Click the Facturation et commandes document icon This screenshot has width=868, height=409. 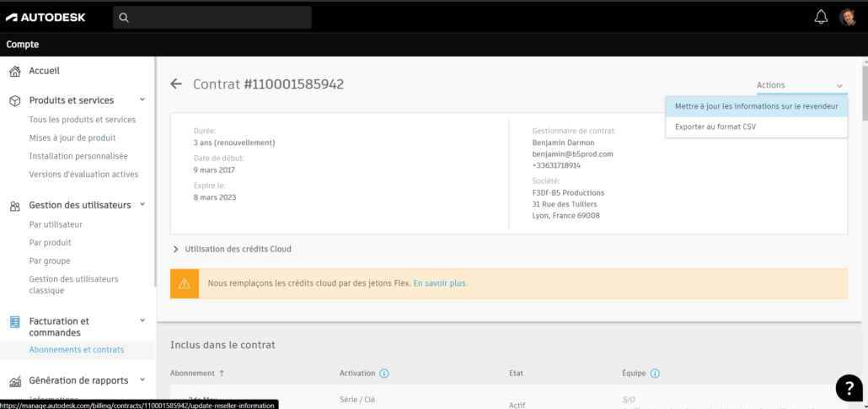(x=15, y=321)
